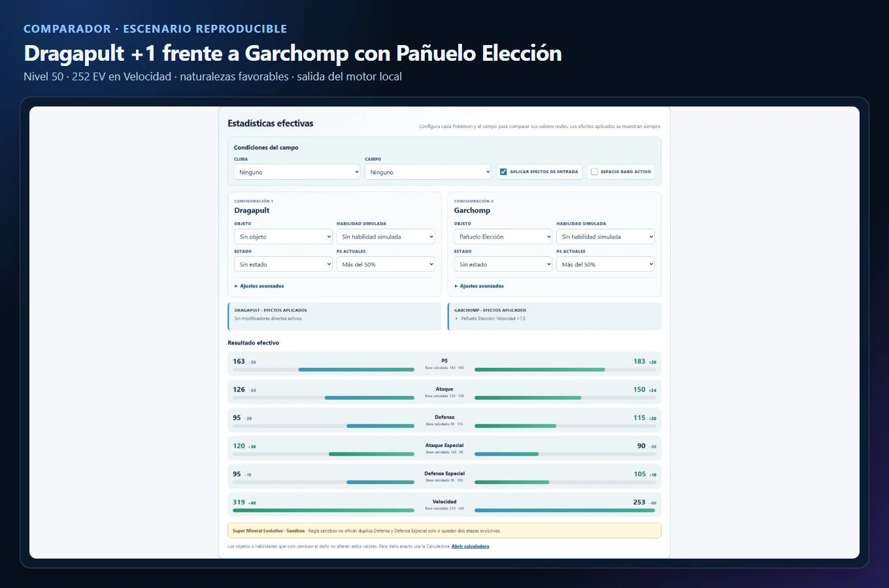Viewport: 889px width, 588px height.
Task: Click the Resultado efectivo heading
Action: [x=253, y=343]
